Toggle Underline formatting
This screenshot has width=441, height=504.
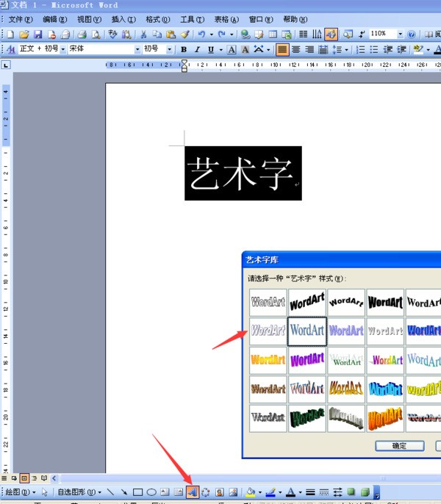click(210, 49)
